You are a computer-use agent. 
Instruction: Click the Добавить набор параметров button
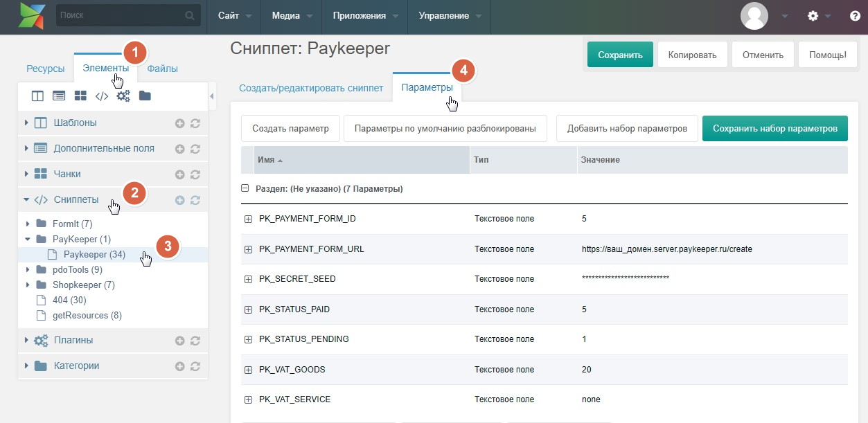pyautogui.click(x=627, y=129)
